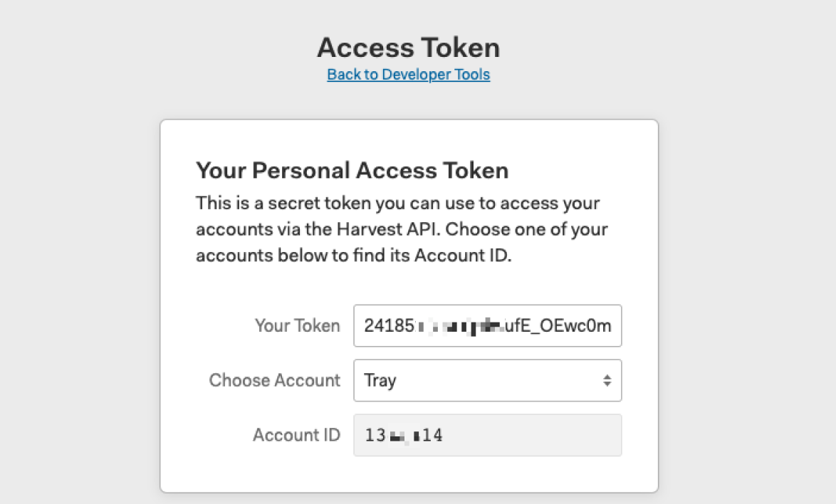Viewport: 836px width, 504px height.
Task: Click the Access Token page heading
Action: pyautogui.click(x=408, y=47)
